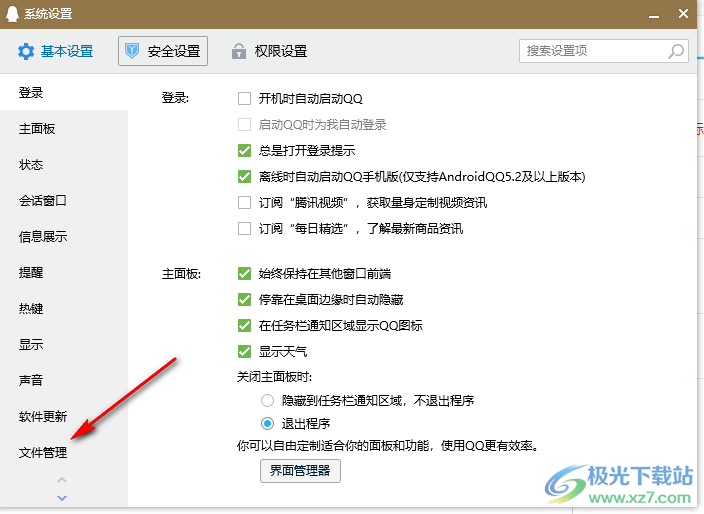Enable 开机时自动启动QQ checkbox
The image size is (704, 514).
244,98
